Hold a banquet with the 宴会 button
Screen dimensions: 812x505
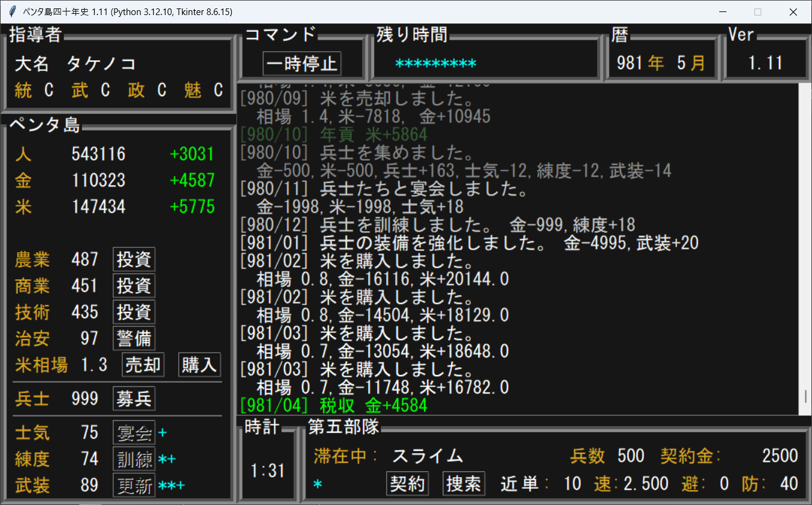134,432
